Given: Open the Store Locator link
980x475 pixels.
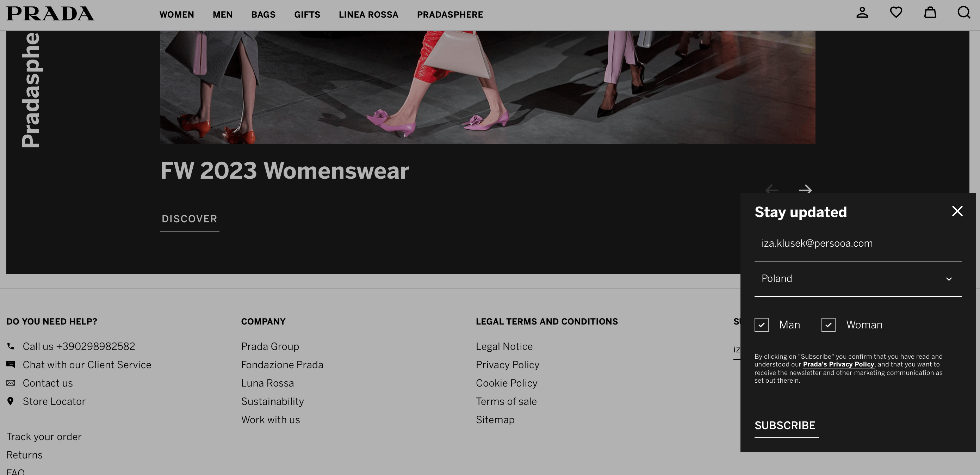Looking at the screenshot, I should (x=54, y=401).
